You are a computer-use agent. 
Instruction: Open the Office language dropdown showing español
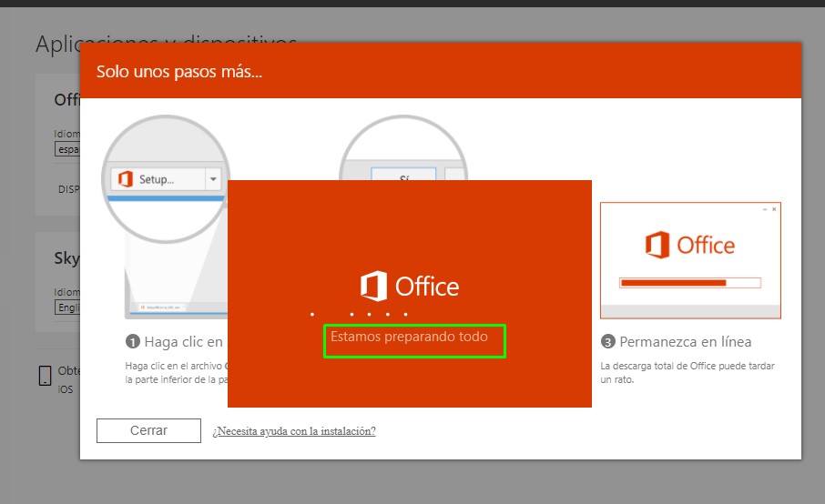click(67, 149)
